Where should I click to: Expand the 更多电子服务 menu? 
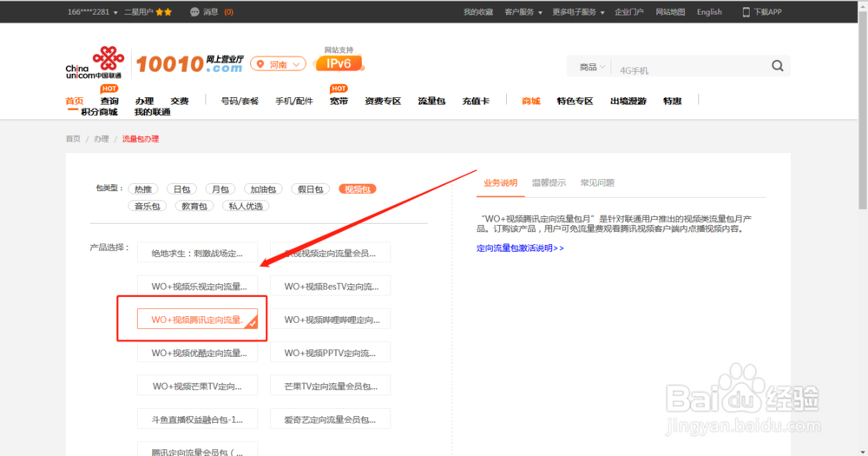tap(578, 11)
